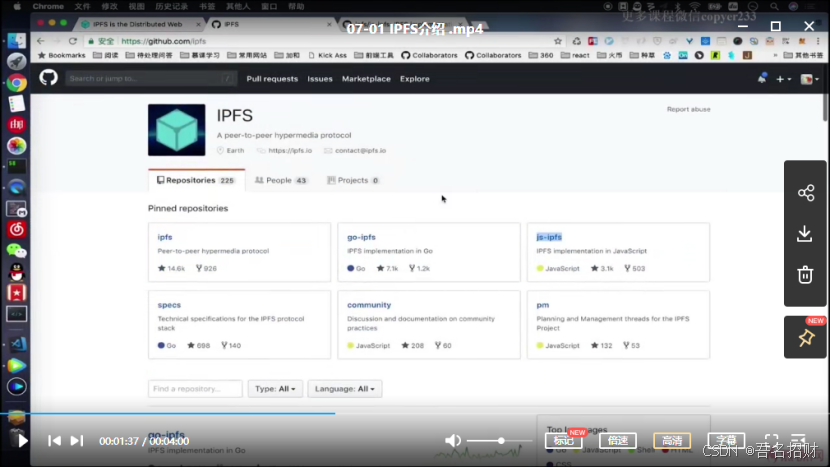
Task: Click the Chrome back arrow
Action: [41, 41]
